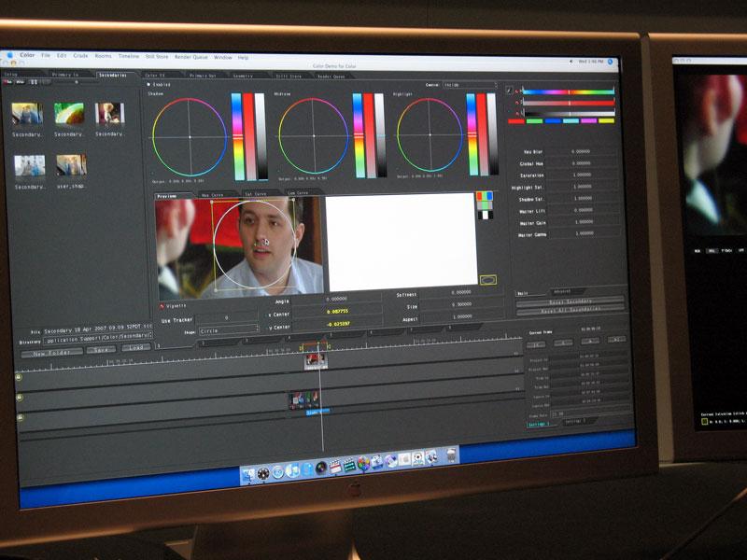747x560 pixels.
Task: Edit the Angle value field
Action: 337,299
